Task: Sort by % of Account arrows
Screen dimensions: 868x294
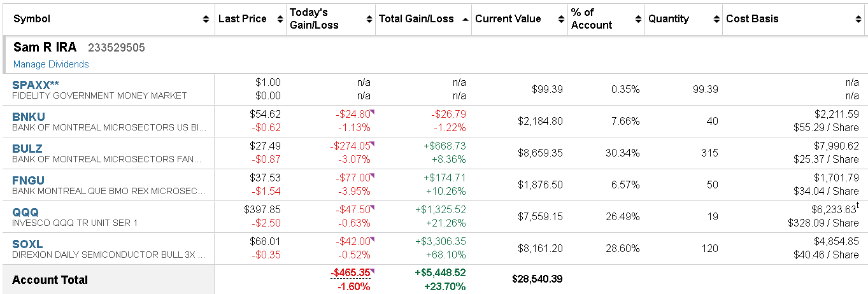Action: click(x=639, y=19)
